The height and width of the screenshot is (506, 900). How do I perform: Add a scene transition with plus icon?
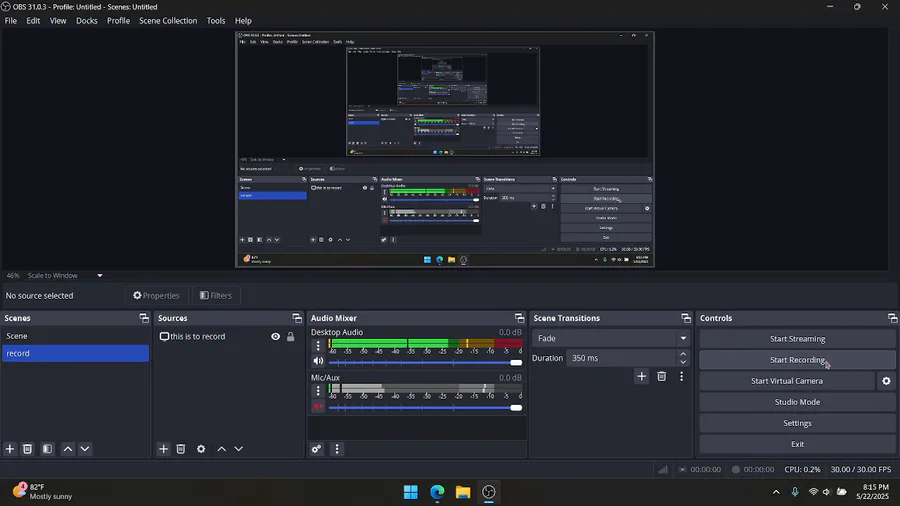(x=642, y=376)
